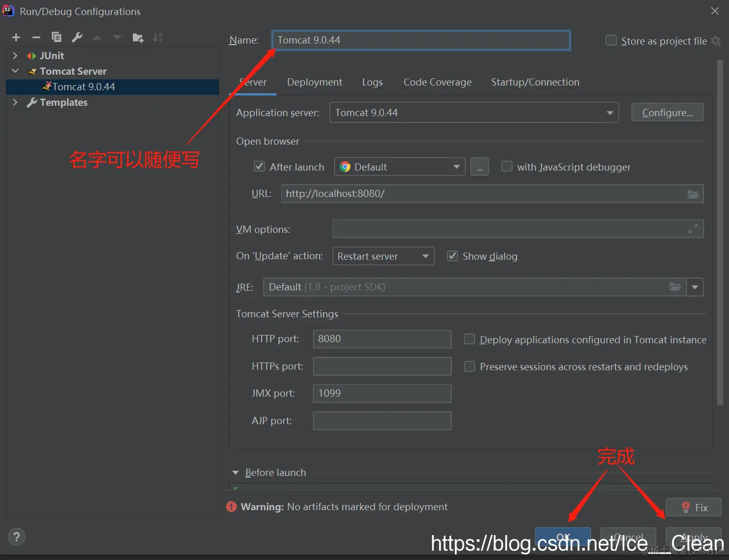Click the OK button
The height and width of the screenshot is (560, 729).
coord(563,537)
